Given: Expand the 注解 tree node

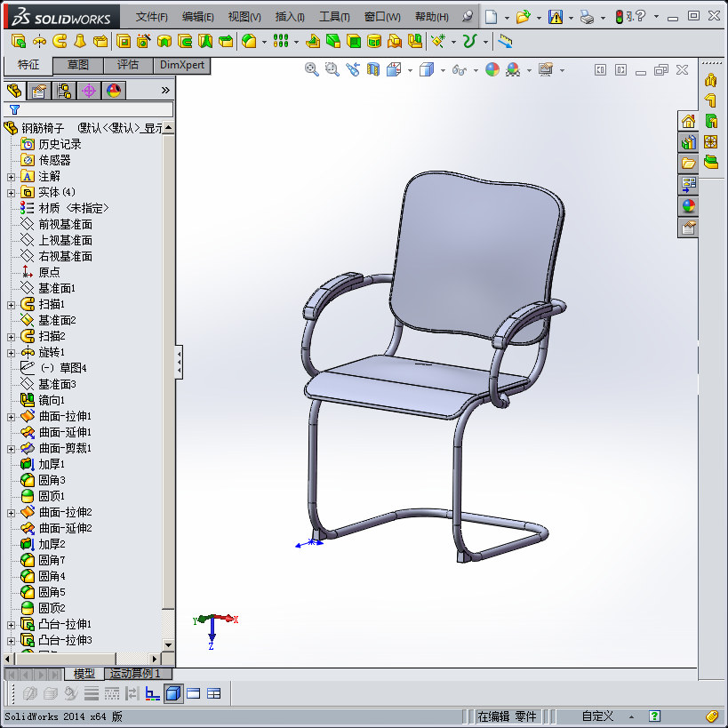Looking at the screenshot, I should 12,177.
